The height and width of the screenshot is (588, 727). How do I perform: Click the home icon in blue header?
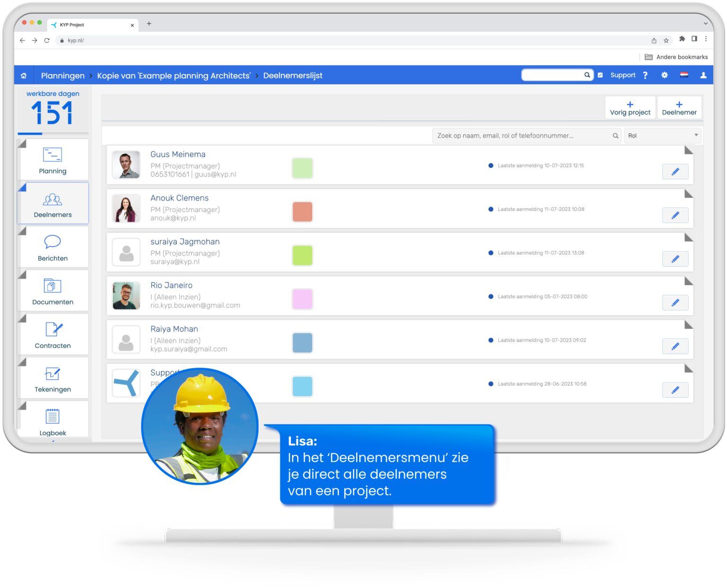pos(24,76)
